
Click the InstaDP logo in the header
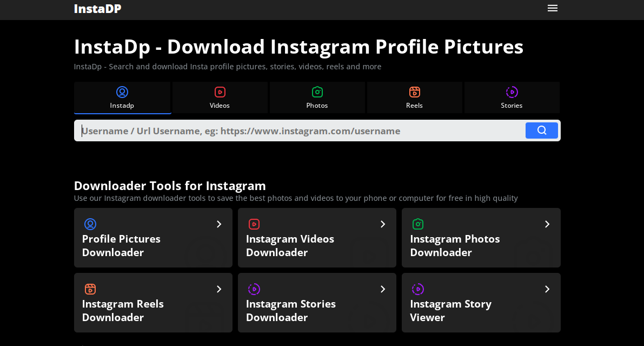tap(97, 9)
